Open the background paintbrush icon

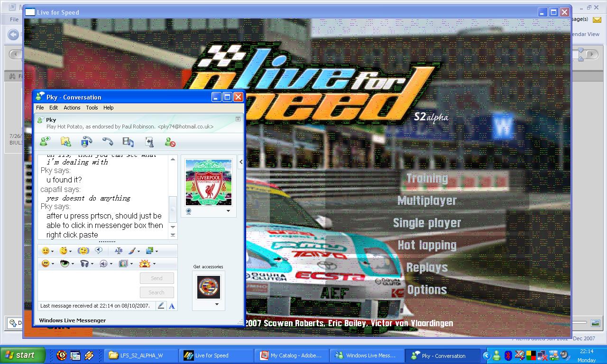pyautogui.click(x=133, y=251)
